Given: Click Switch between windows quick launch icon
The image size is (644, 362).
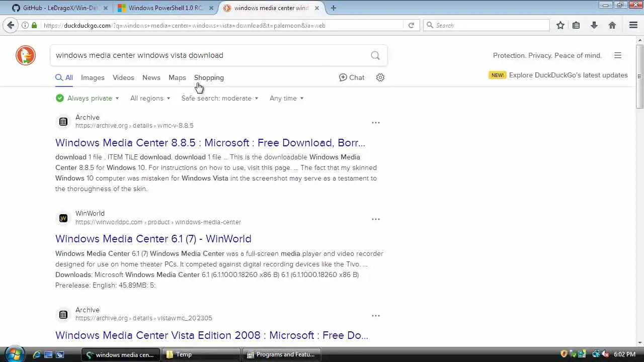Looking at the screenshot, I should [x=60, y=354].
